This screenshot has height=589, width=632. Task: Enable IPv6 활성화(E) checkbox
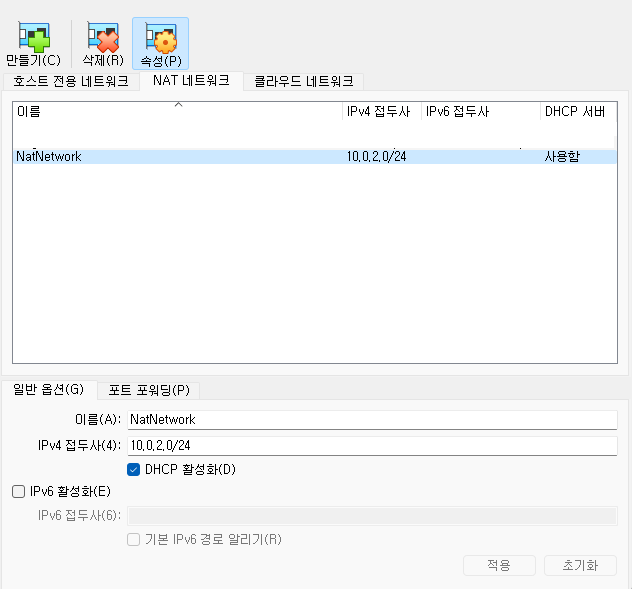tap(19, 491)
